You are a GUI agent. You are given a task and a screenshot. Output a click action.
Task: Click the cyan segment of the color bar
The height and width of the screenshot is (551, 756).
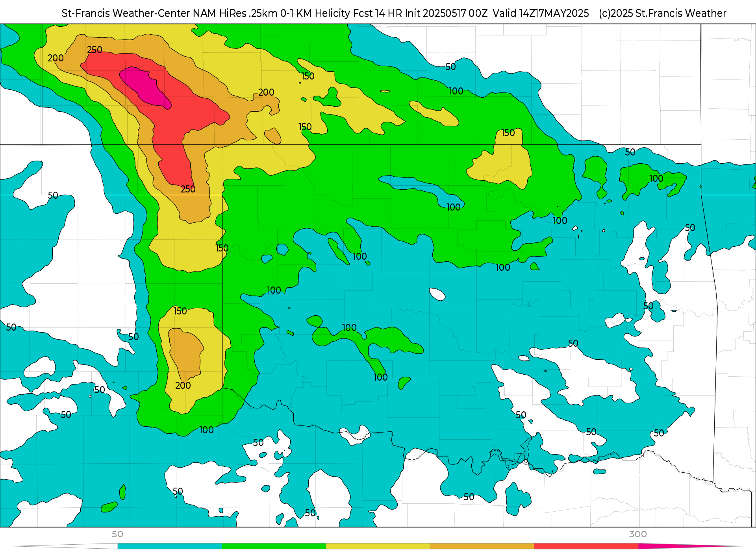pyautogui.click(x=170, y=546)
